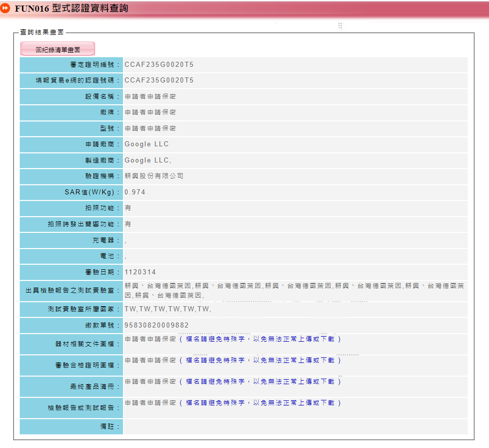Click the 申請廠商 value Google LLC
This screenshot has height=448, width=489.
(147, 144)
